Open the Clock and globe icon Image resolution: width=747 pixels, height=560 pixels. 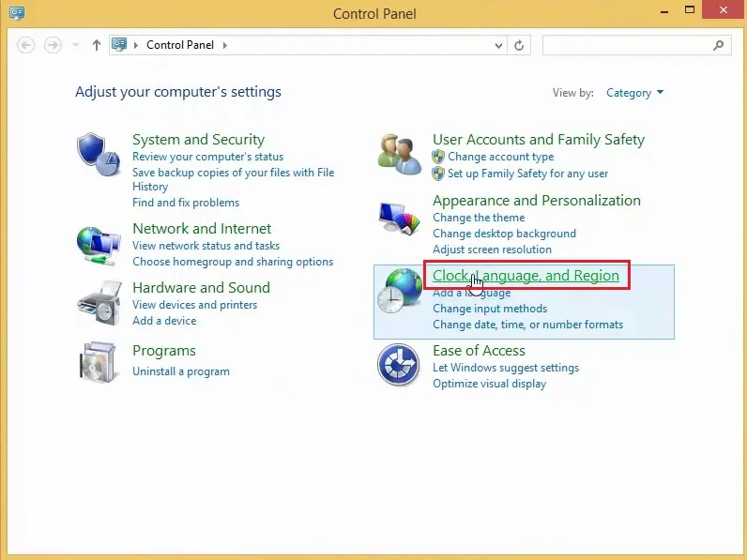(x=399, y=291)
